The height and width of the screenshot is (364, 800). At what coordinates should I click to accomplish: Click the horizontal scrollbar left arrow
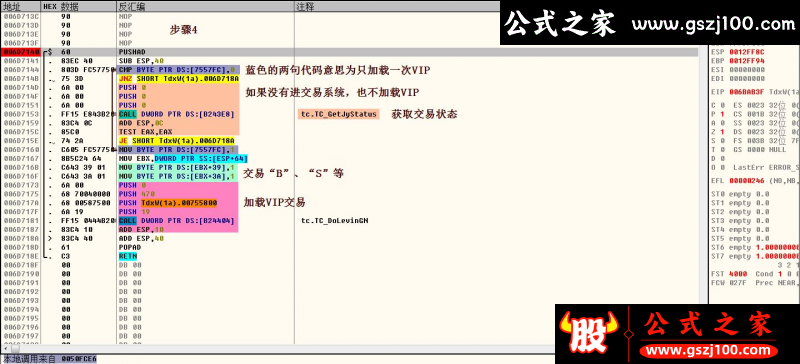click(x=5, y=348)
